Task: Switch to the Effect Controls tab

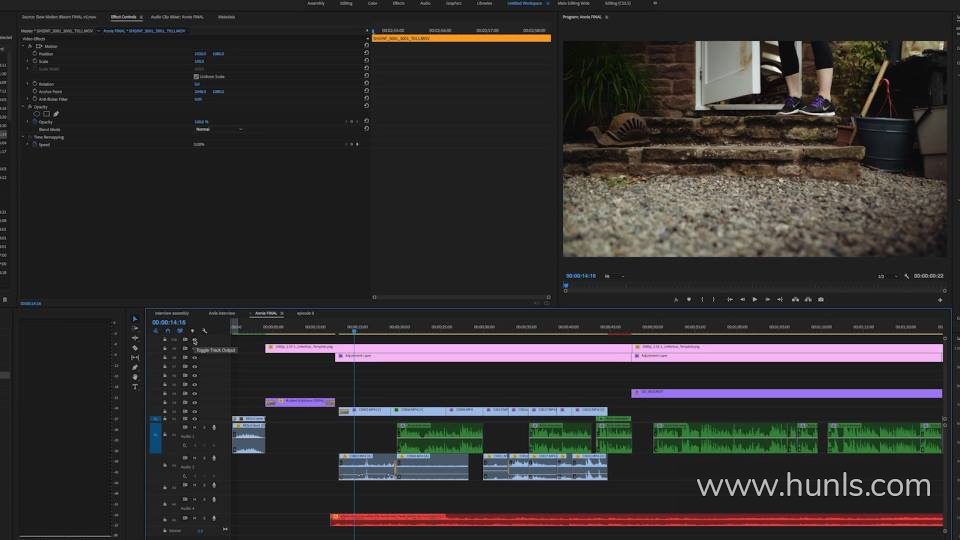Action: tap(123, 17)
